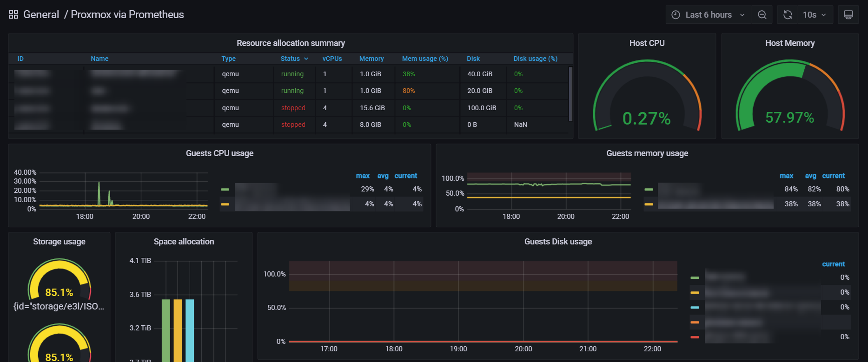868x362 pixels.
Task: Click the monitor icon to cycle view mode
Action: (848, 15)
